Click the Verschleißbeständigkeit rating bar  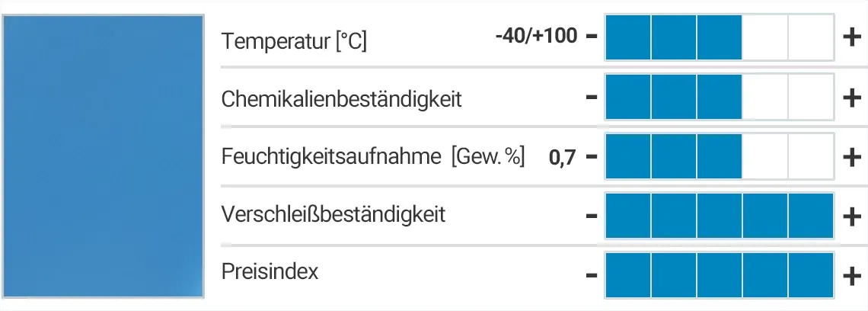720,216
